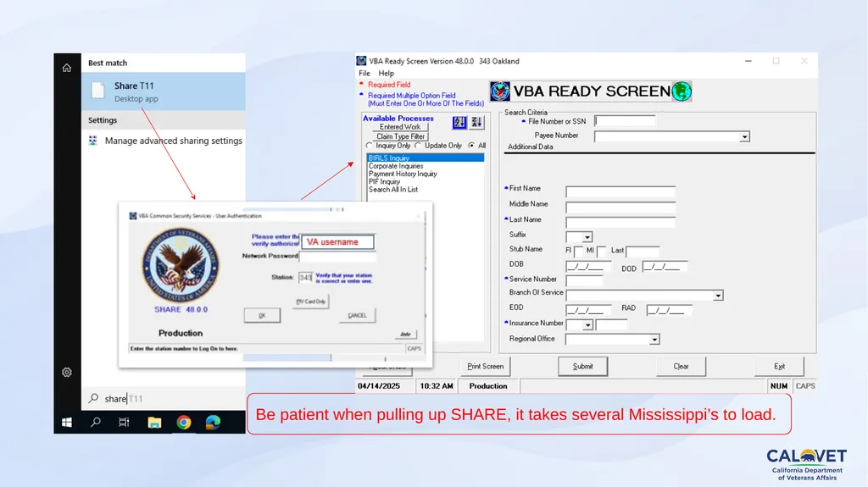Click the First Name input field
868x487 pixels.
point(620,192)
